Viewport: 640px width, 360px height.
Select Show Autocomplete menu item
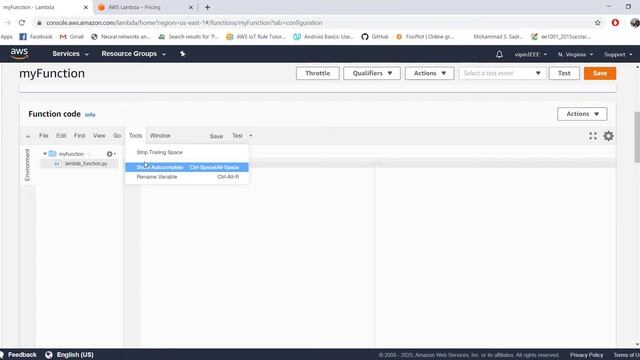click(x=187, y=167)
